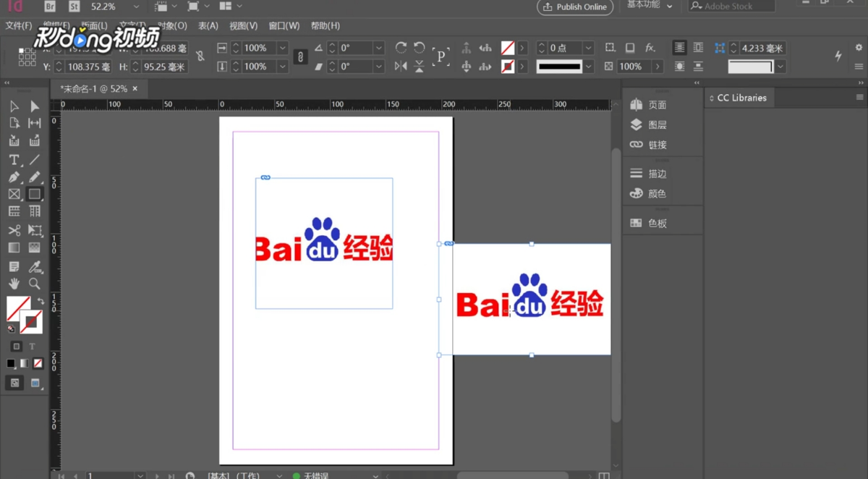Toggle formatting affects container button
The height and width of the screenshot is (479, 868).
point(17,347)
